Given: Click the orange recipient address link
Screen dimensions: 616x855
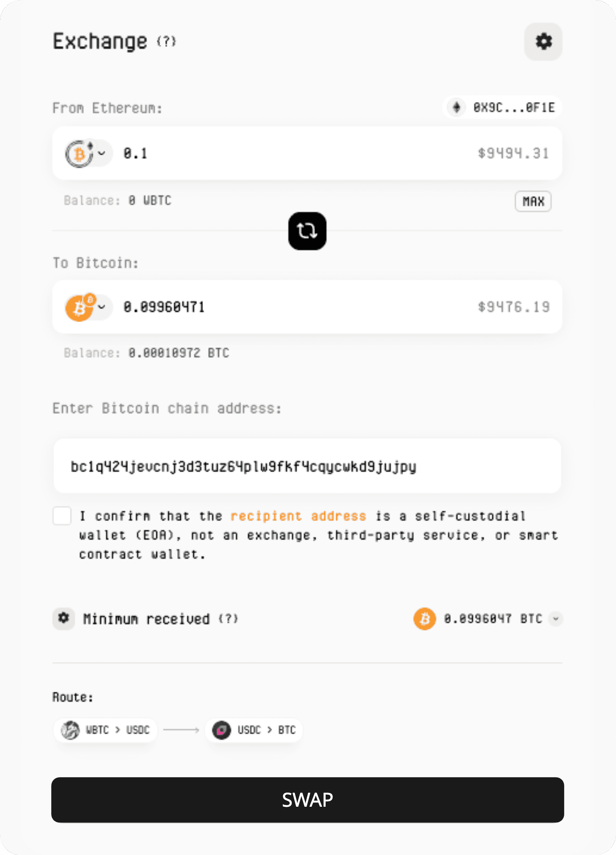Looking at the screenshot, I should pyautogui.click(x=298, y=516).
